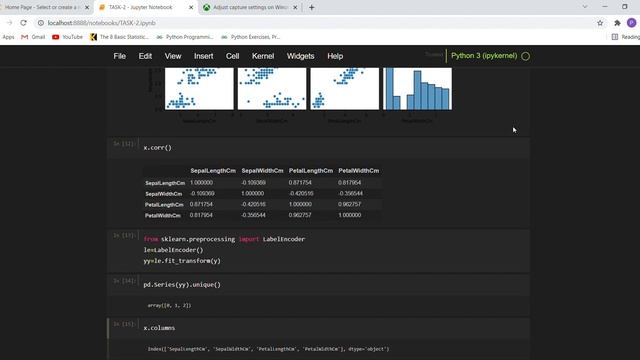Click the PetalLengthCm column header
640x360 pixels.
pyautogui.click(x=311, y=171)
